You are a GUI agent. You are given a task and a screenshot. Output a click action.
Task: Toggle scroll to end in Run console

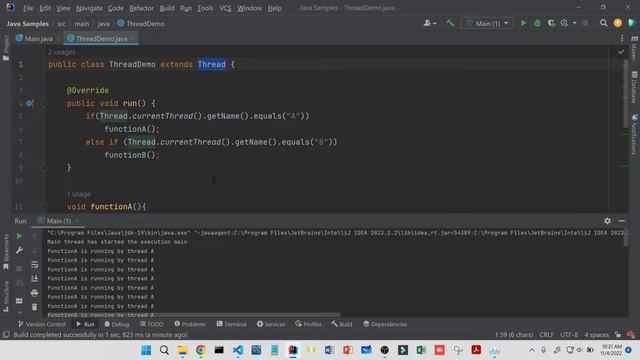click(35, 279)
